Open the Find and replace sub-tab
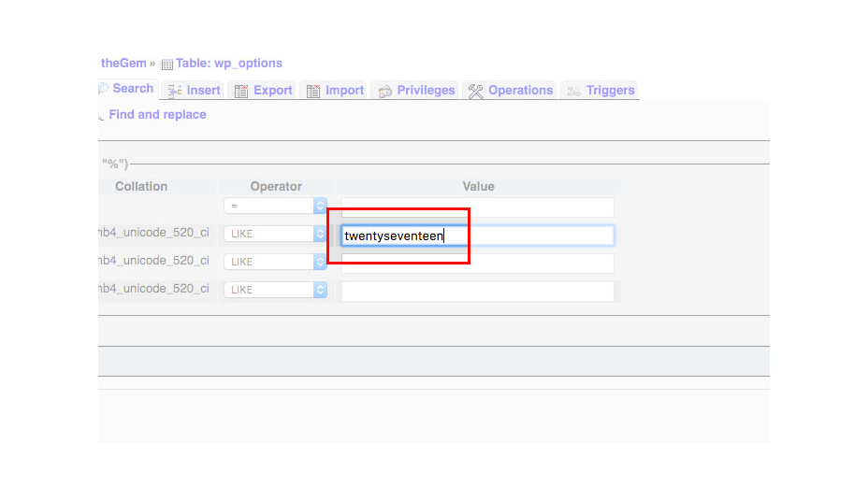868x500 pixels. coord(157,115)
